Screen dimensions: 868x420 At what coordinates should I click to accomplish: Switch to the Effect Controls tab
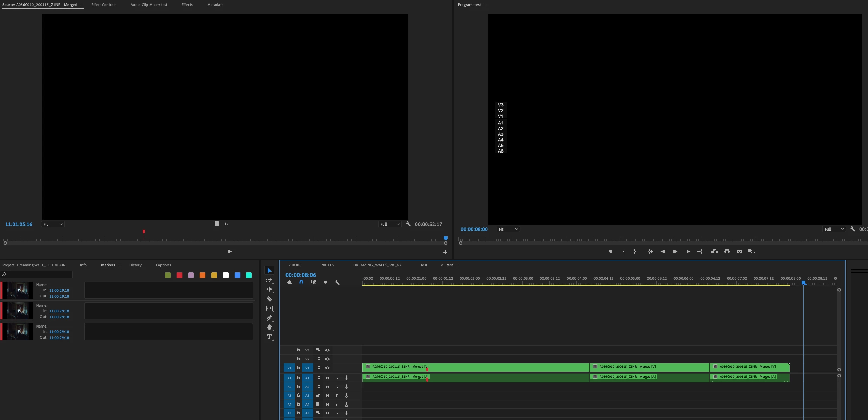104,5
